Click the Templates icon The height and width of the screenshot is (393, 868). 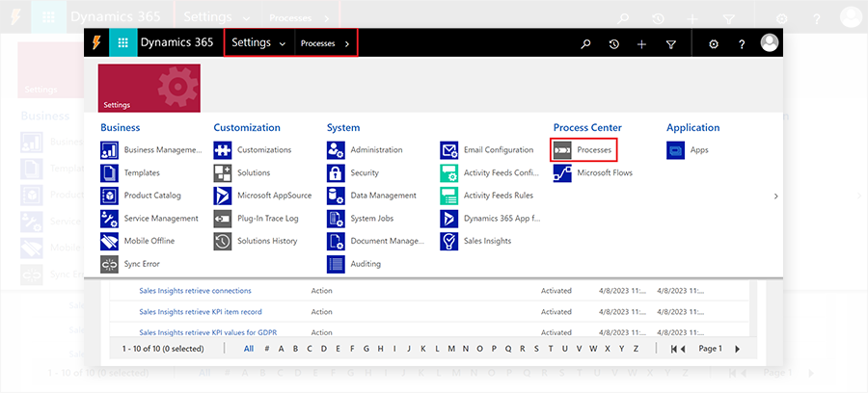109,173
